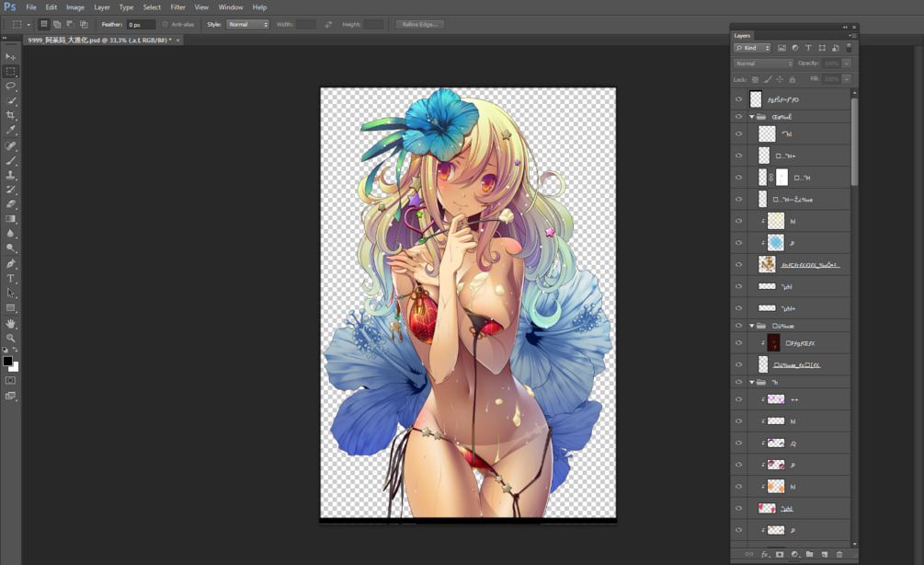Select the Dodge tool
Screen dimensions: 924x565
11,248
